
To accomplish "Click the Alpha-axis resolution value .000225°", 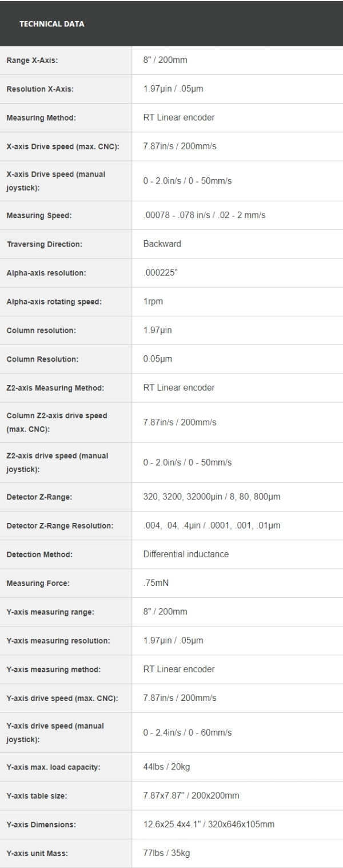I will [x=161, y=272].
